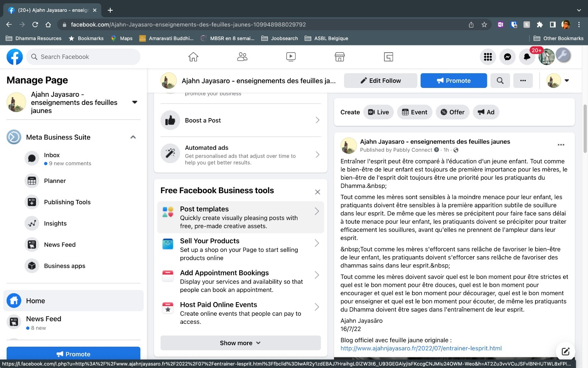
Task: Open a new browser tab
Action: (x=110, y=10)
